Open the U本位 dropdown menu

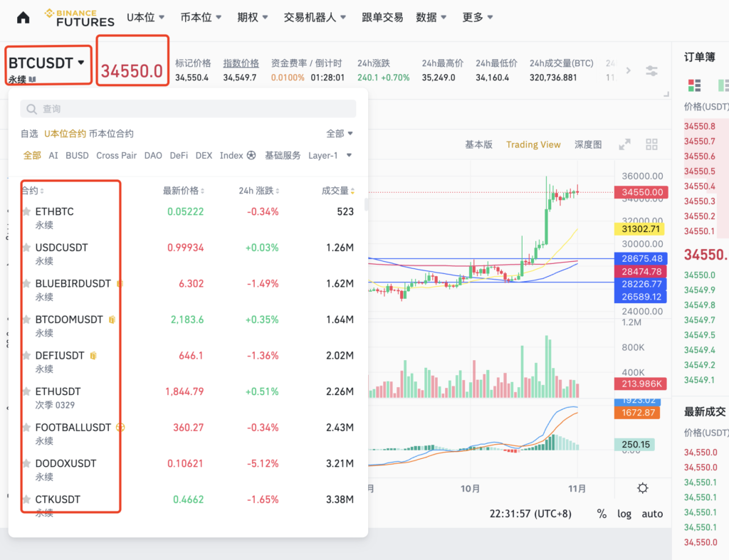click(145, 17)
